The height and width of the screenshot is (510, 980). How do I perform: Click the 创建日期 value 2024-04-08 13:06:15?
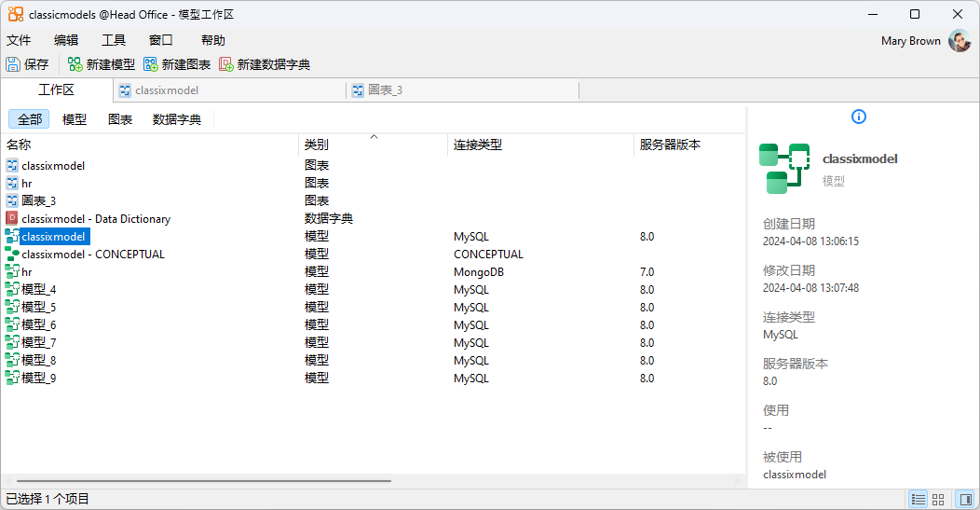[x=810, y=241]
